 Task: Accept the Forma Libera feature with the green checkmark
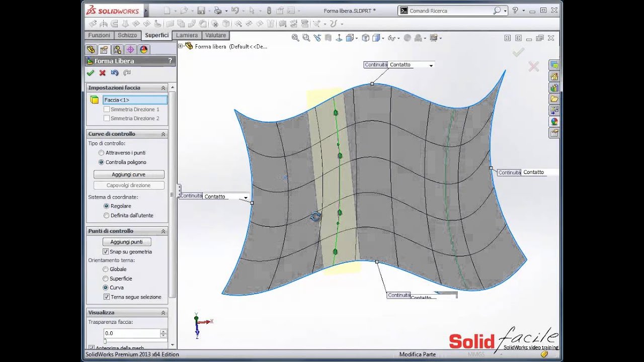pos(91,73)
